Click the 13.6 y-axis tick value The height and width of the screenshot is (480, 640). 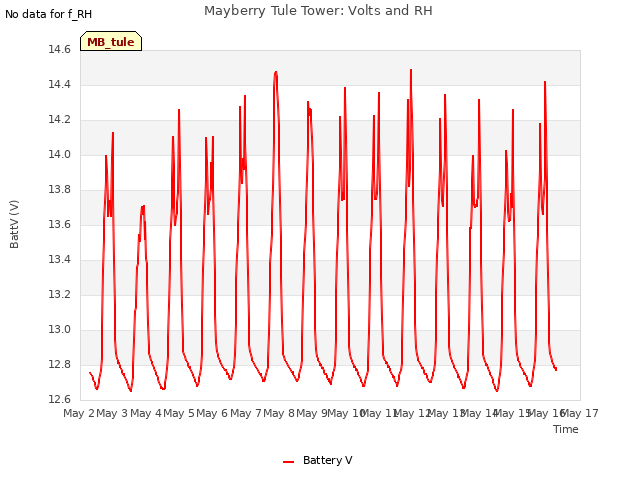[x=59, y=224]
